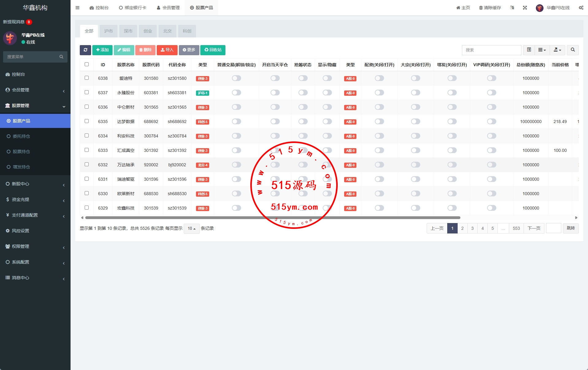
Task: Open the settings gears icon at top right
Action: tap(581, 8)
